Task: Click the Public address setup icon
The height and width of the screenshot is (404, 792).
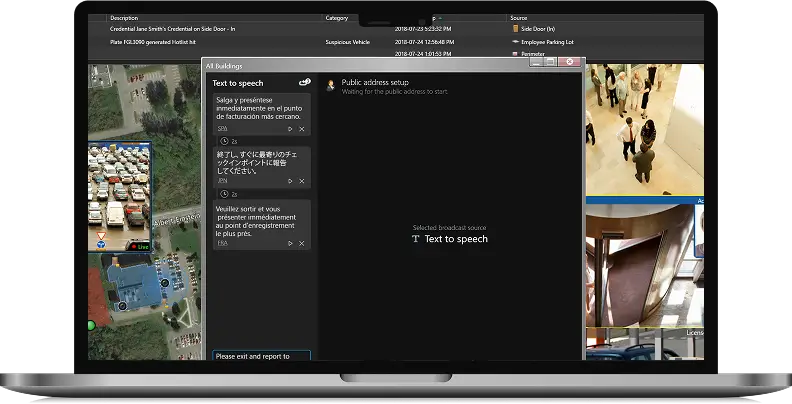Action: click(x=331, y=85)
